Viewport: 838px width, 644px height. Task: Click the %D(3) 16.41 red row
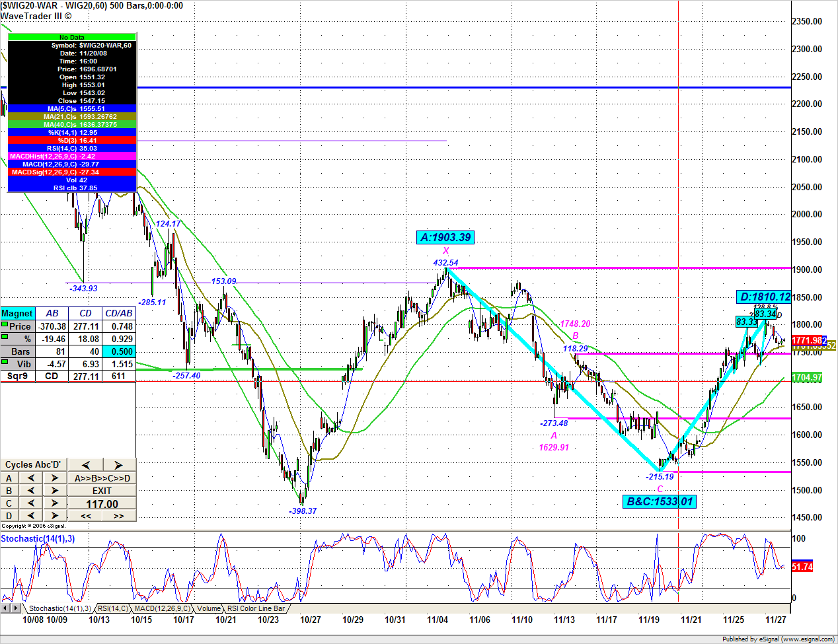click(72, 140)
